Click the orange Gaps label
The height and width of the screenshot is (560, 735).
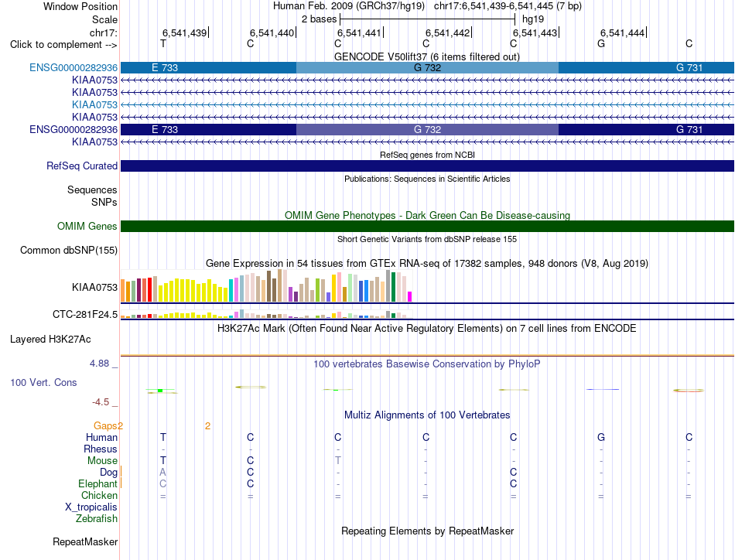(105, 425)
